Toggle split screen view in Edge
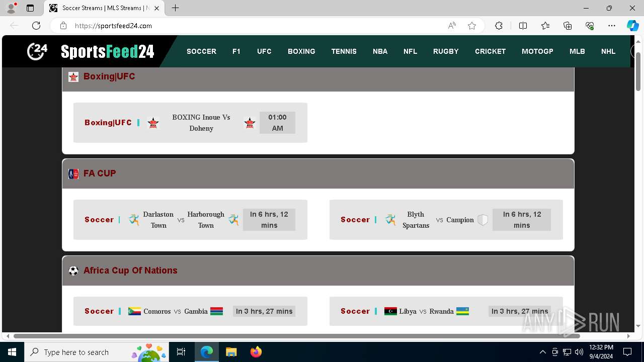This screenshot has height=362, width=644. [523, 26]
